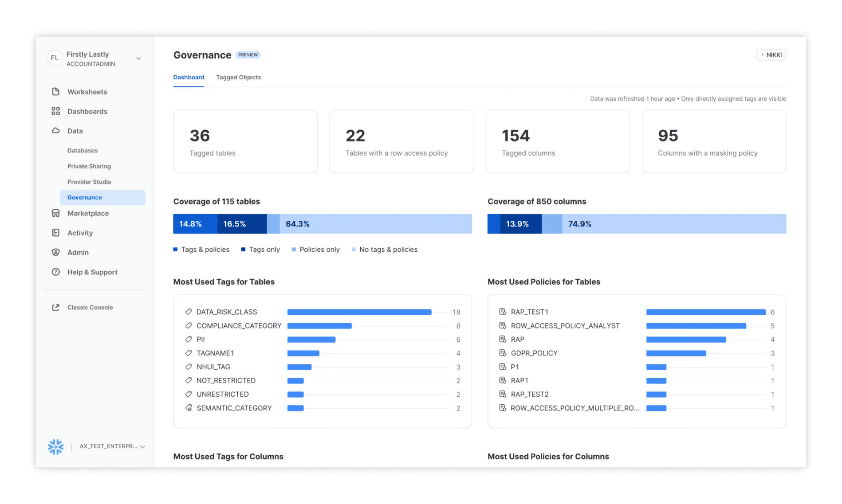Click the DATA_RISK_CLASS tag icon
Screen dimensions: 842x504
[189, 312]
